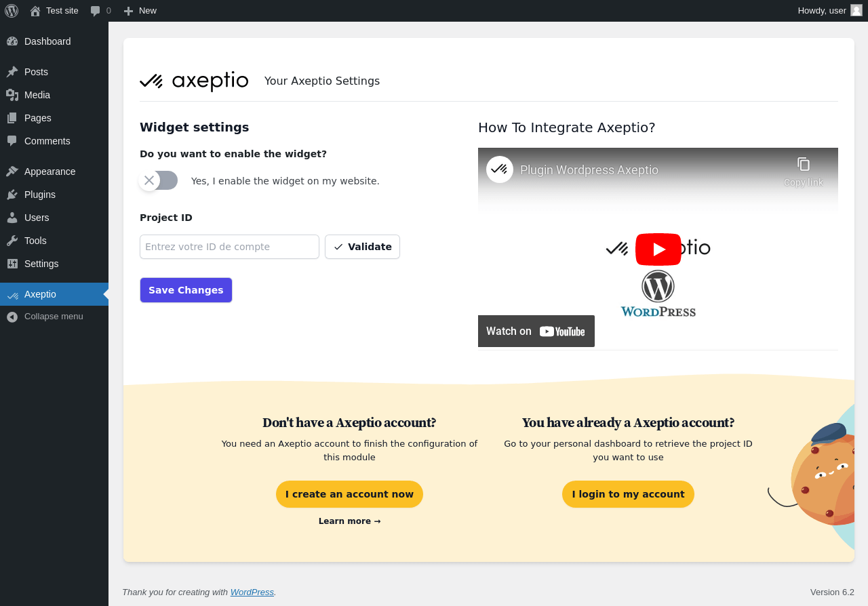Click the Save Changes button
868x606 pixels.
(186, 290)
